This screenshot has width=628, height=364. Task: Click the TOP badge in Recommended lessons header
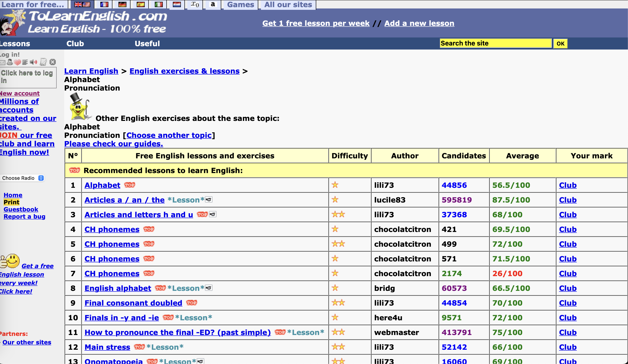coord(74,170)
